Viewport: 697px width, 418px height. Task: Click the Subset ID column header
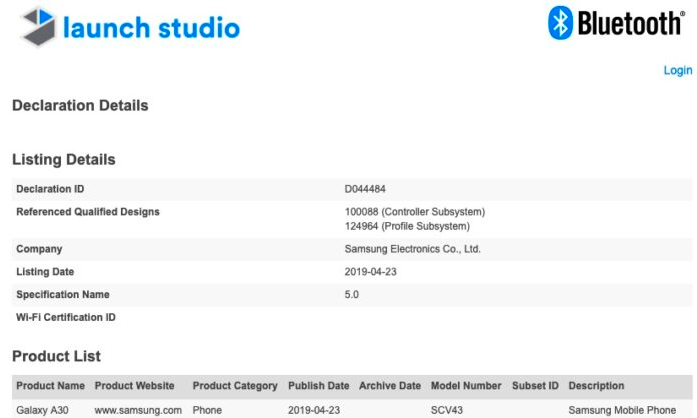[534, 386]
